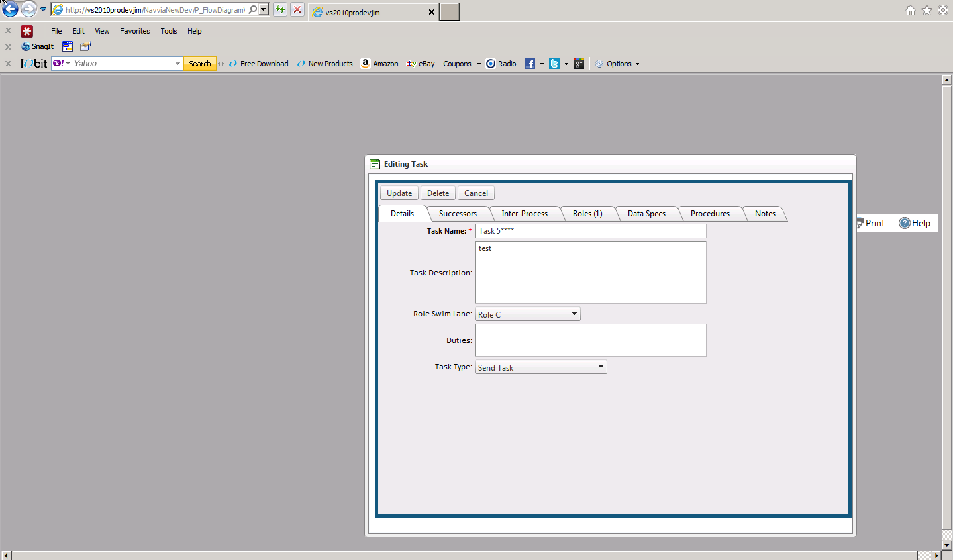Open the Role Swim Lane dropdown
Screen dimensions: 953x560
528,314
